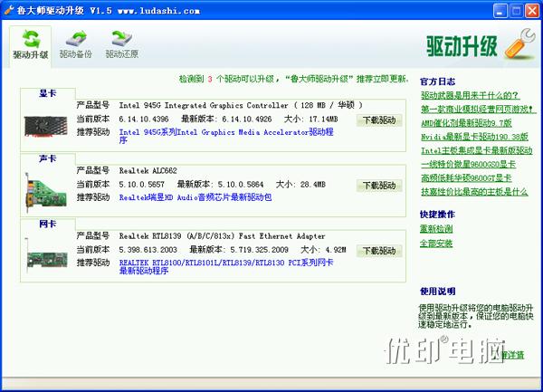Open the 驱动武器是用来干什么的 log link
This screenshot has width=543, height=392.
[470, 95]
